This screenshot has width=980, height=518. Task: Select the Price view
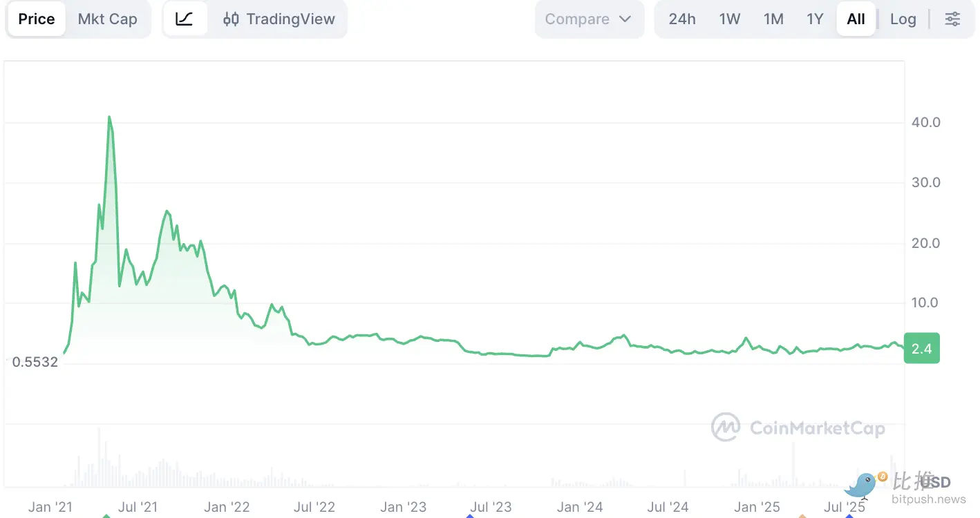pos(37,19)
